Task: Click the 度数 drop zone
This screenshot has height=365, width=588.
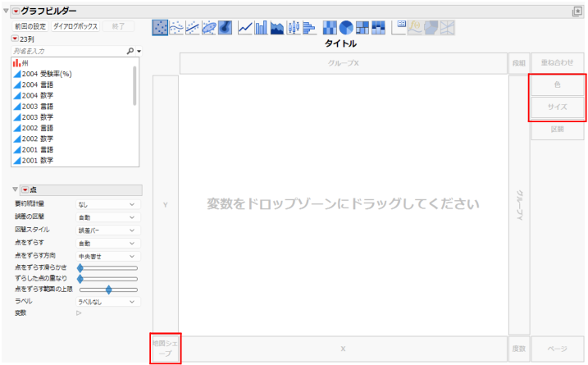Action: point(519,349)
